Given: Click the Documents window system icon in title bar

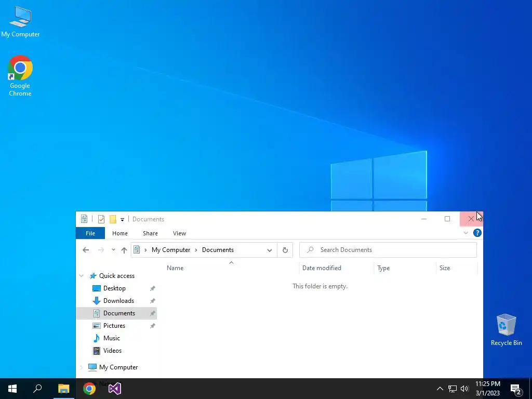Looking at the screenshot, I should [84, 219].
